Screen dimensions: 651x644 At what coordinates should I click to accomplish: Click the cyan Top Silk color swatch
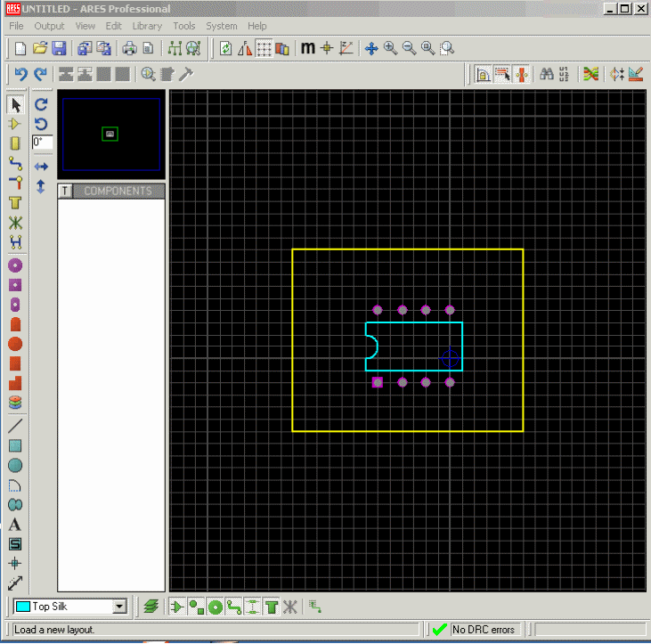pyautogui.click(x=23, y=607)
